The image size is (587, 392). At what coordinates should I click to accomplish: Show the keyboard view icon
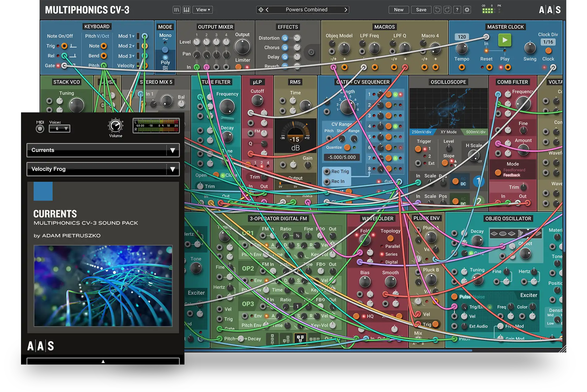coord(187,10)
